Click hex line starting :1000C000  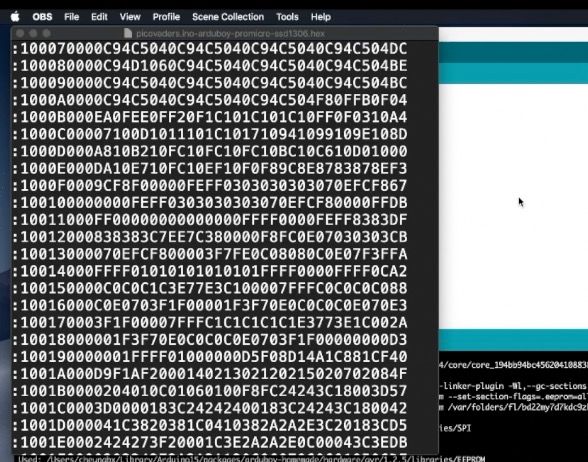point(210,134)
